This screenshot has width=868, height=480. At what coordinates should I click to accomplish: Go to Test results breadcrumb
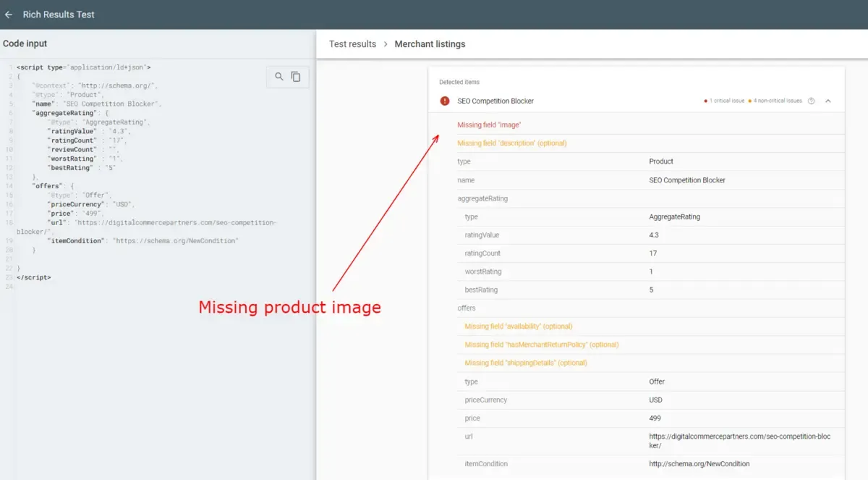point(352,44)
